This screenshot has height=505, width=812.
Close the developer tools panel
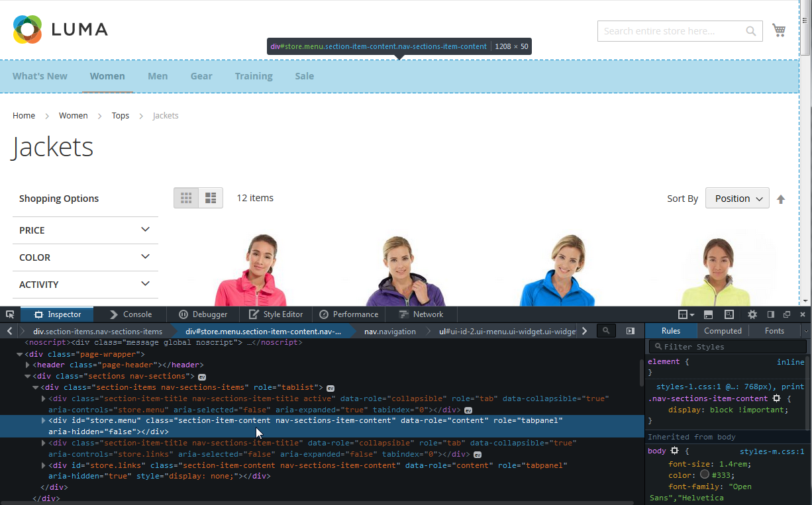[803, 314]
